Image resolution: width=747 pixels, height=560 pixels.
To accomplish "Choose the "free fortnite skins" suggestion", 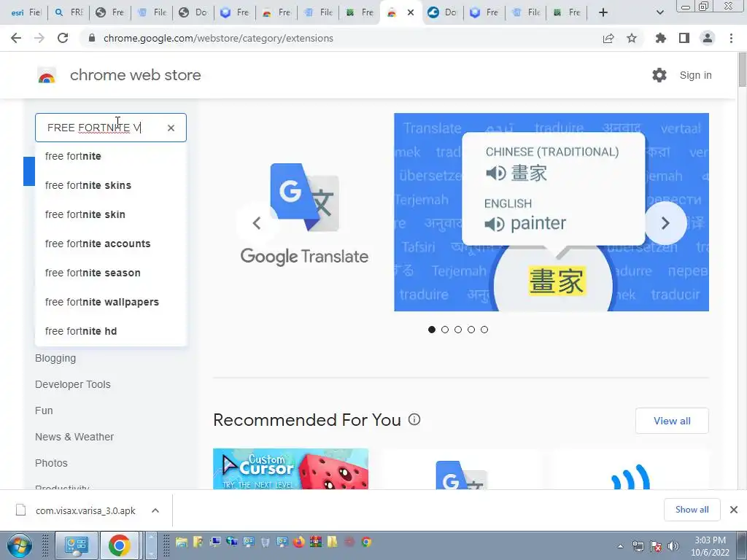I will click(111, 185).
